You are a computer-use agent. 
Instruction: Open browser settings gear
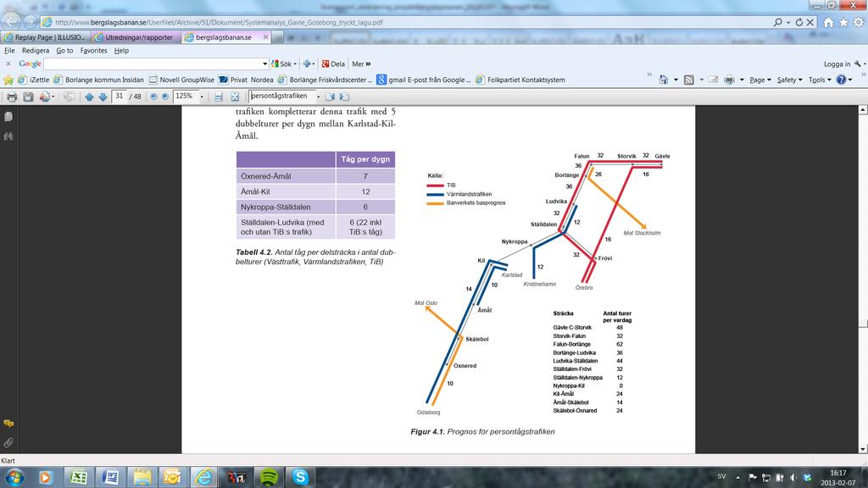pyautogui.click(x=859, y=22)
